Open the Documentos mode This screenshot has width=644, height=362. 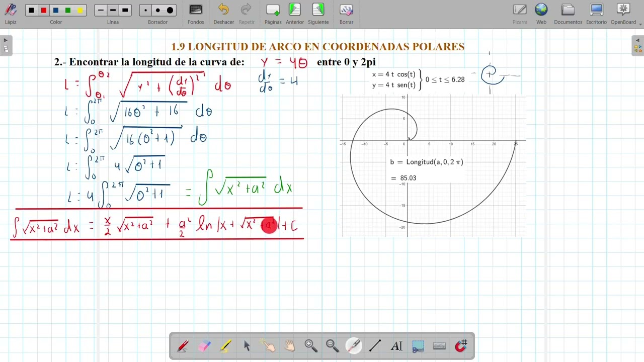[x=568, y=14]
